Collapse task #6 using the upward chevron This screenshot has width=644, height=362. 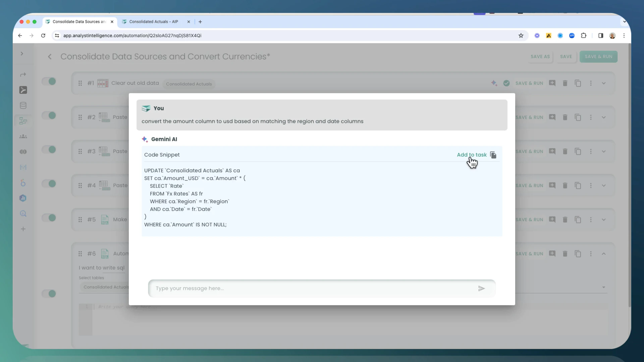[604, 254]
